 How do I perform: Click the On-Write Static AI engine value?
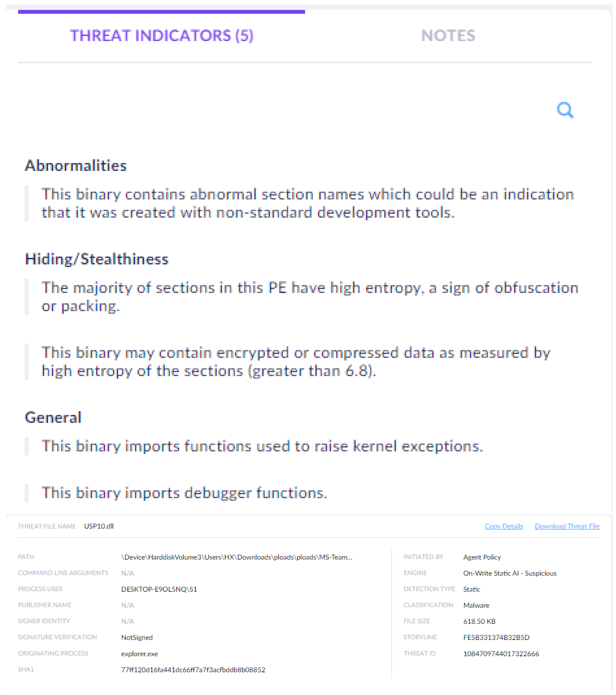(509, 573)
